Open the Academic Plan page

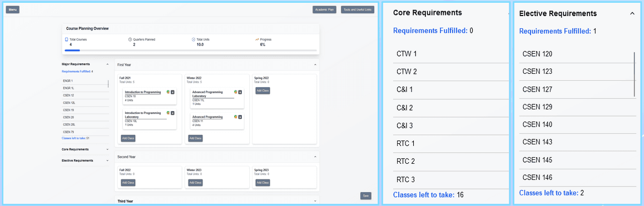[x=324, y=9]
